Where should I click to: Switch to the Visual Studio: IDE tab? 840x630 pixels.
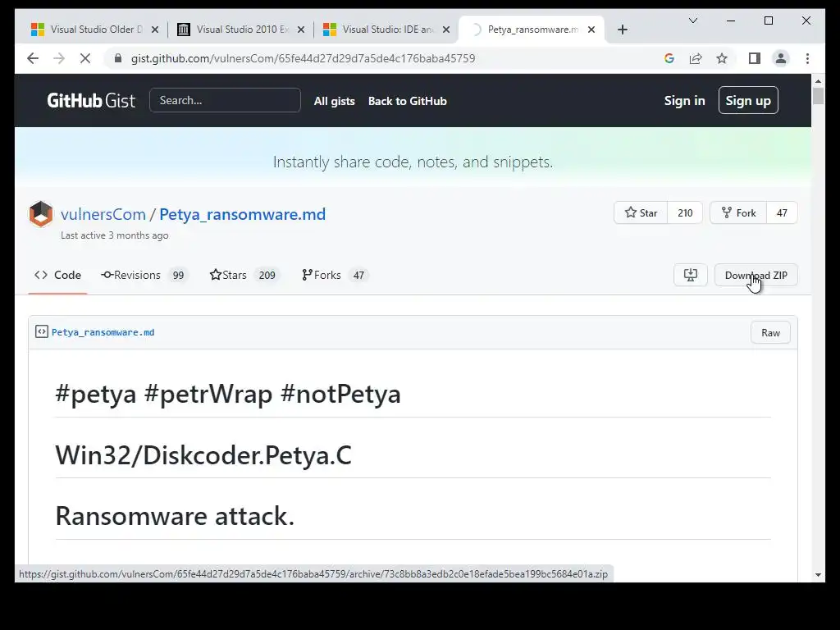pos(387,30)
